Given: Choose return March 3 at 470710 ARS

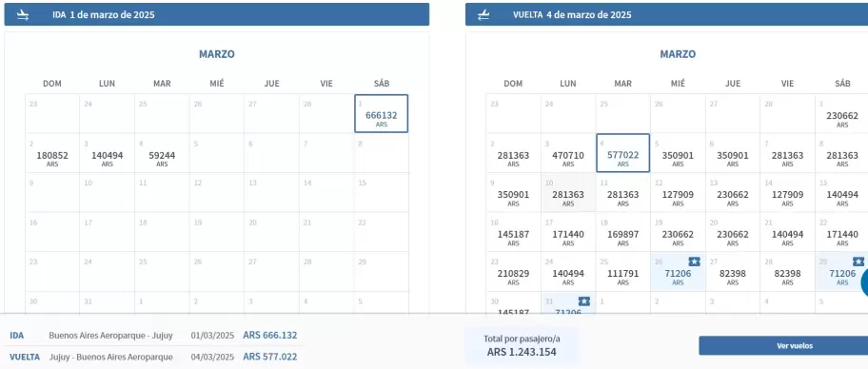Looking at the screenshot, I should coord(568,153).
